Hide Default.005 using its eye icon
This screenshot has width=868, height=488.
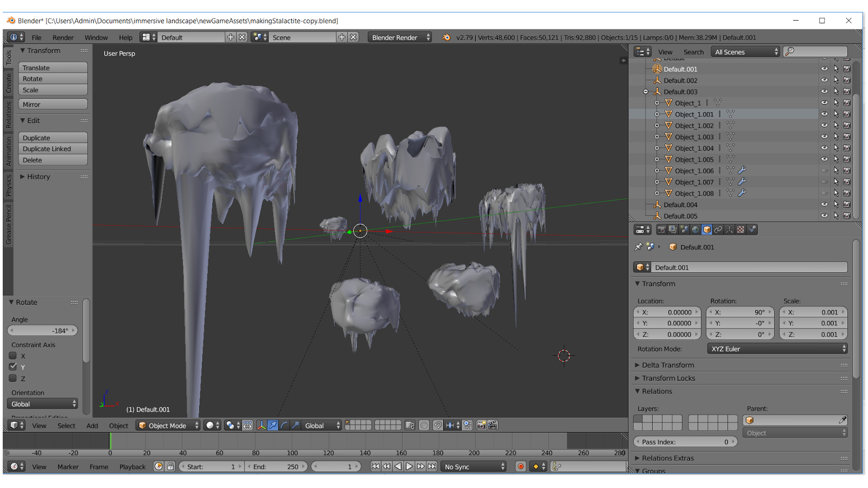825,216
